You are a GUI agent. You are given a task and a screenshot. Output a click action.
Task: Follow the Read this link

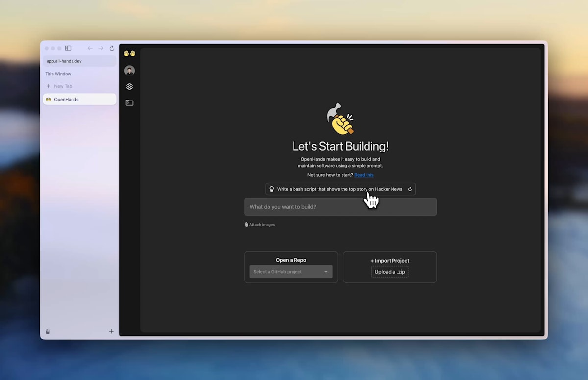click(x=364, y=175)
